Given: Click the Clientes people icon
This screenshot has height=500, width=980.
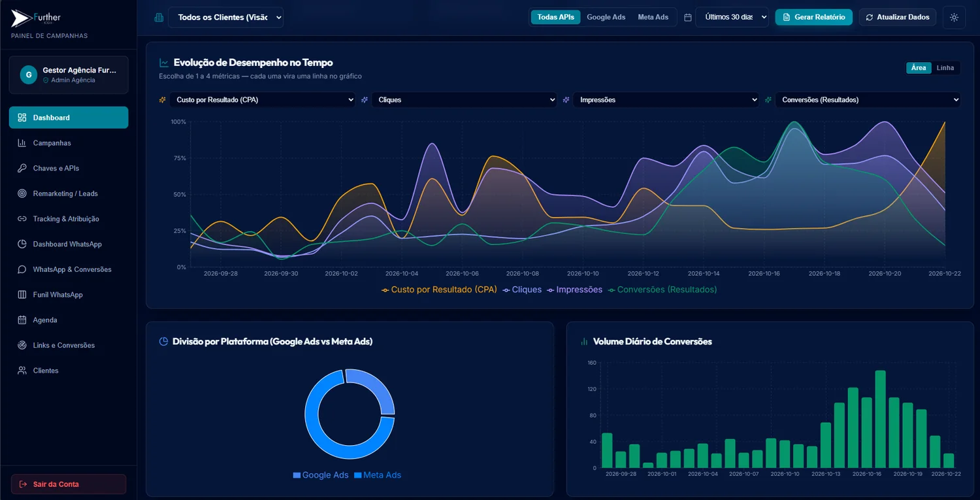Looking at the screenshot, I should coord(22,371).
